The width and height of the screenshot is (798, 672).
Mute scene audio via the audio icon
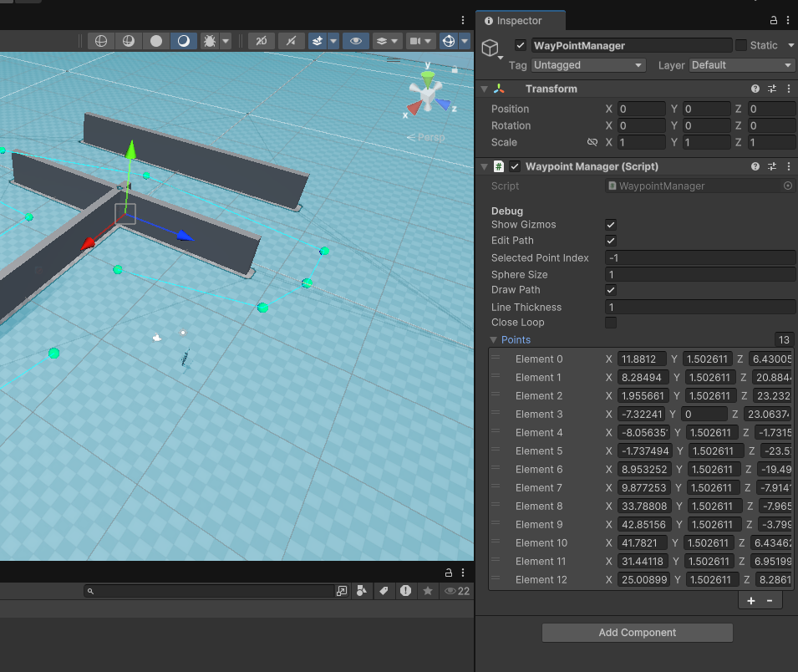coord(292,40)
